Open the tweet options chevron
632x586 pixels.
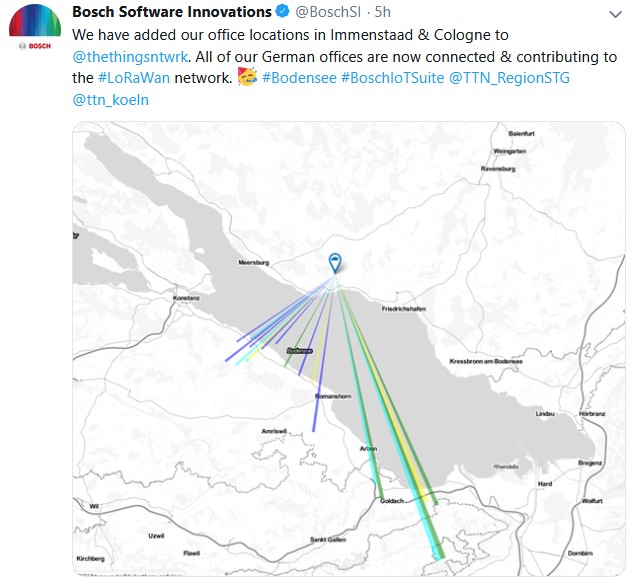pyautogui.click(x=615, y=15)
